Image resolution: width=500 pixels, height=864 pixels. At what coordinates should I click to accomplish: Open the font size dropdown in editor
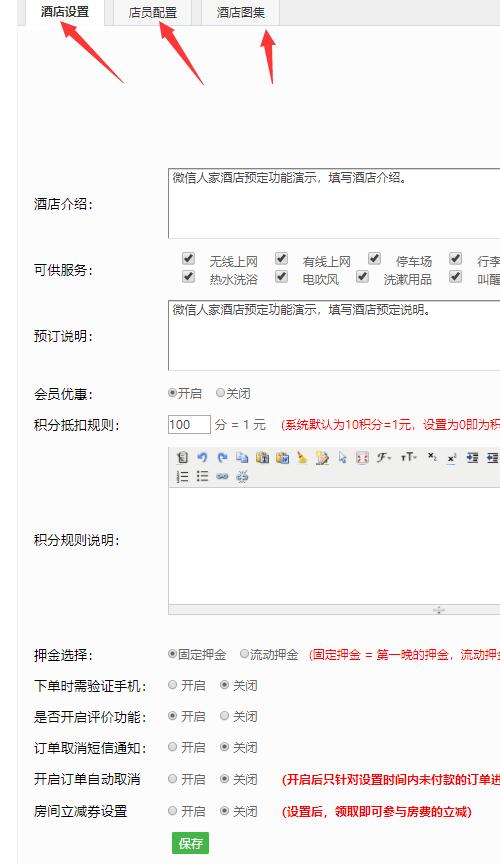coord(408,457)
